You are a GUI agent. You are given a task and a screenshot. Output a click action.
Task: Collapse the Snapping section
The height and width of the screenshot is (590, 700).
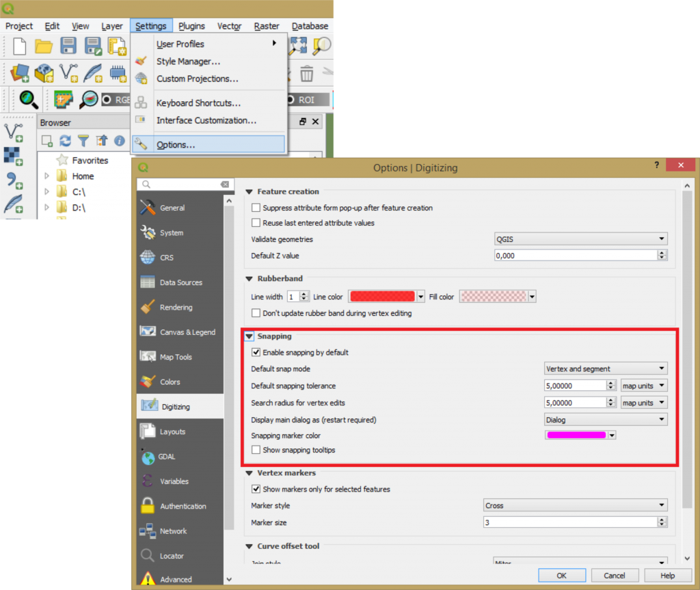pos(249,336)
